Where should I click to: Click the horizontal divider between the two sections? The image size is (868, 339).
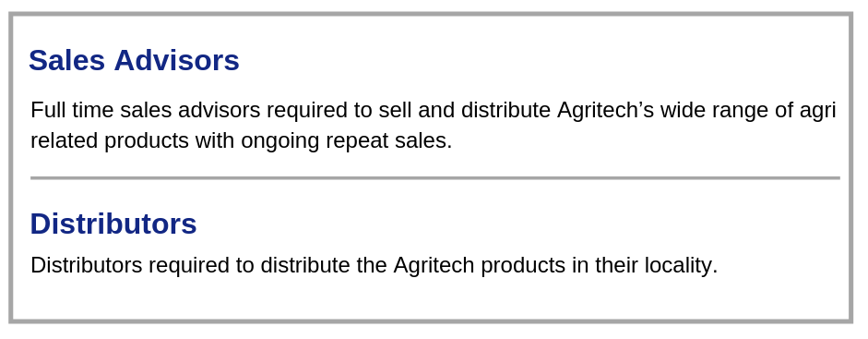[x=435, y=177]
